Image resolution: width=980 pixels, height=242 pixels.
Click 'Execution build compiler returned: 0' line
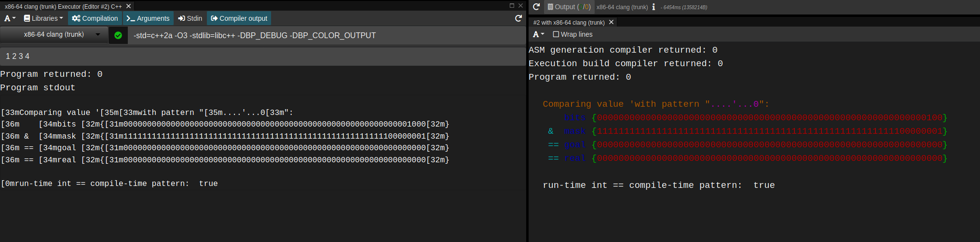pyautogui.click(x=626, y=63)
